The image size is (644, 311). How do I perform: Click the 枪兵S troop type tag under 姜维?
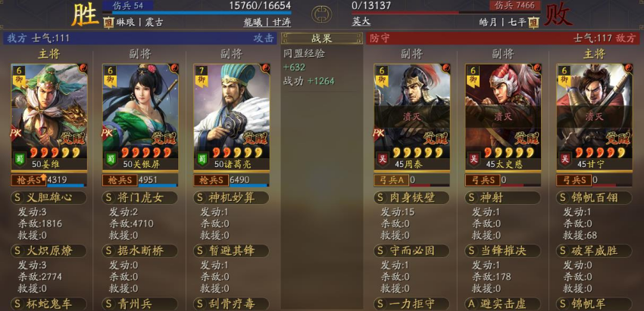click(x=28, y=180)
